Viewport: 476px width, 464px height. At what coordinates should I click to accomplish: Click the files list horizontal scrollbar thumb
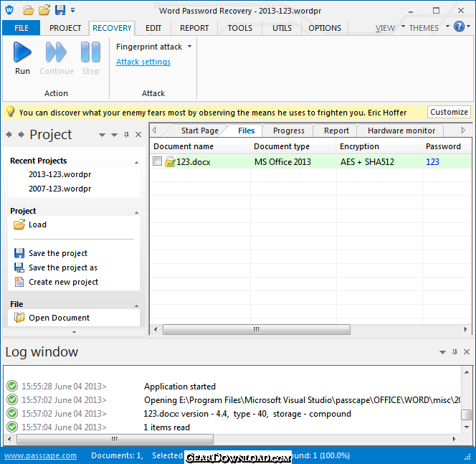pyautogui.click(x=257, y=329)
